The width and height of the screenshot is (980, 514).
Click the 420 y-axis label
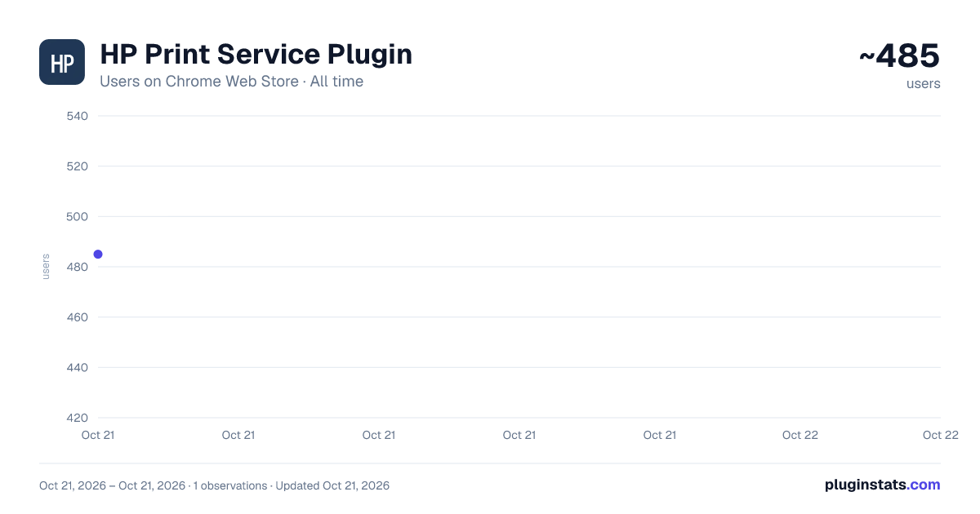[77, 418]
